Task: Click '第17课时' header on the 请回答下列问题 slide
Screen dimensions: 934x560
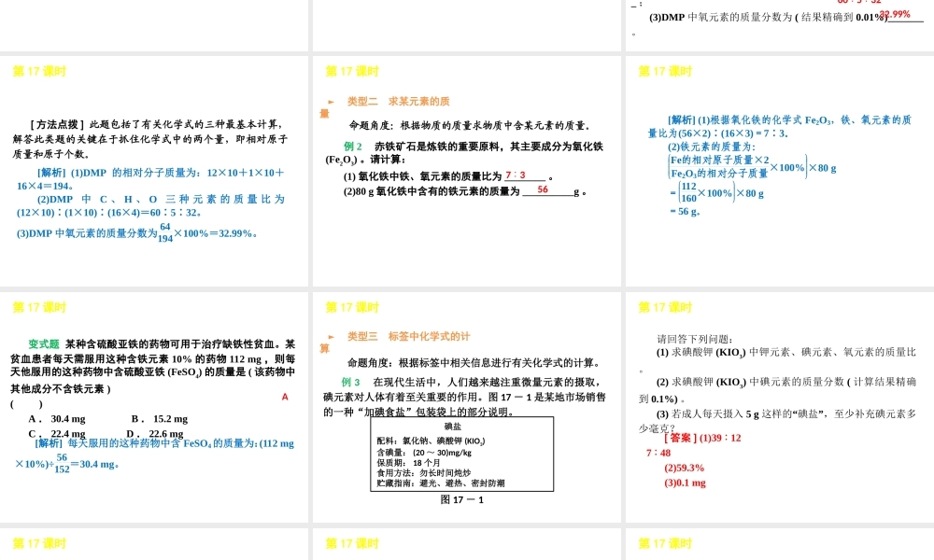Action: 665,307
